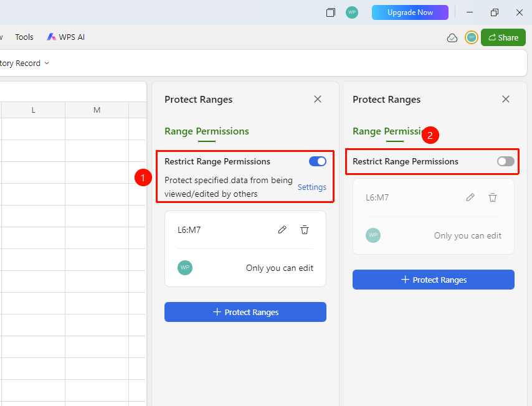Edit L6:M7 range in left panel
The width and height of the screenshot is (532, 406).
[x=282, y=230]
